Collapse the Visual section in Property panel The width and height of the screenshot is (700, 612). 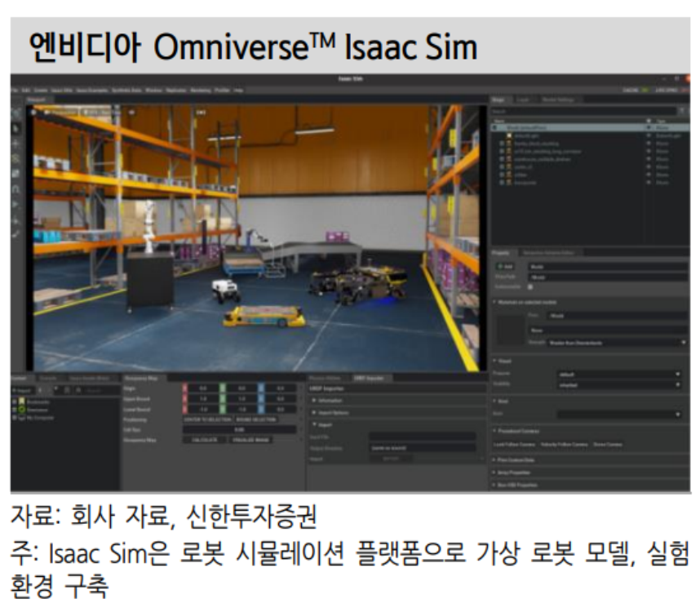click(494, 361)
